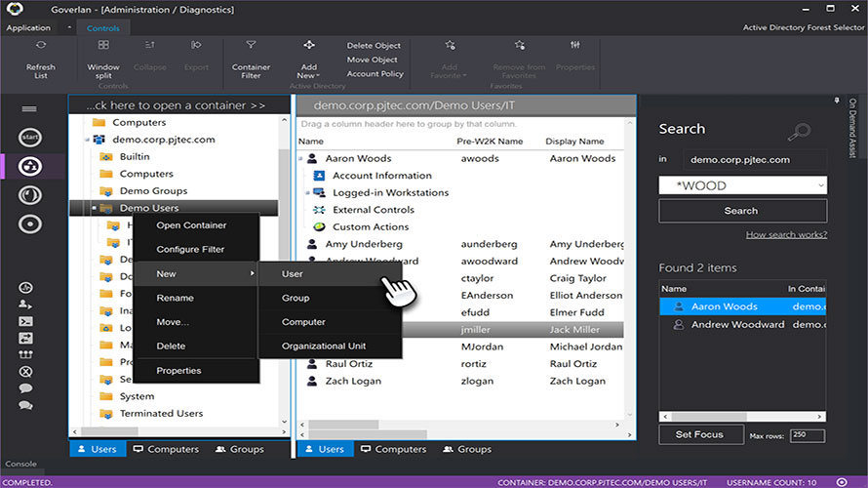868x488 pixels.
Task: Click the Max rows input field
Action: coord(807,435)
